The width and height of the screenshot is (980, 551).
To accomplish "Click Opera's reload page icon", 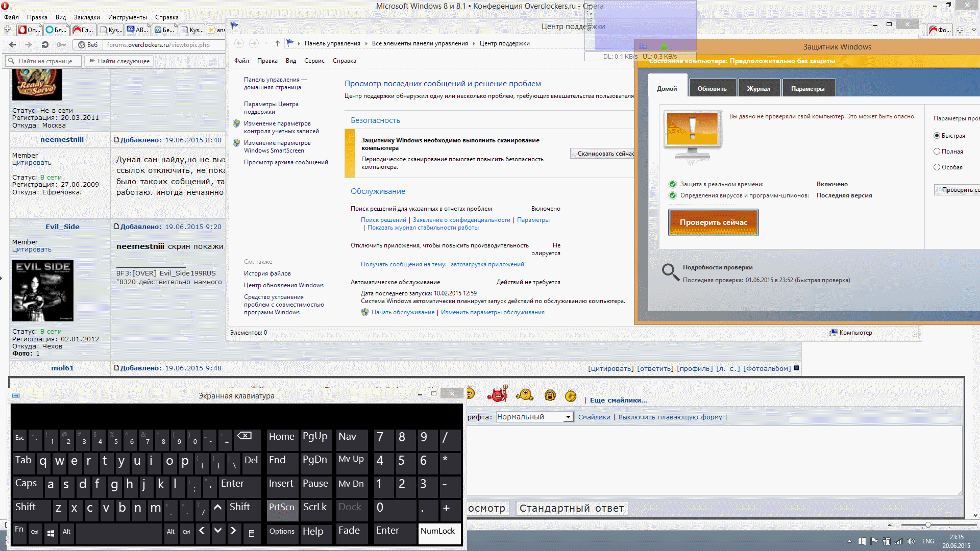I will click(45, 45).
